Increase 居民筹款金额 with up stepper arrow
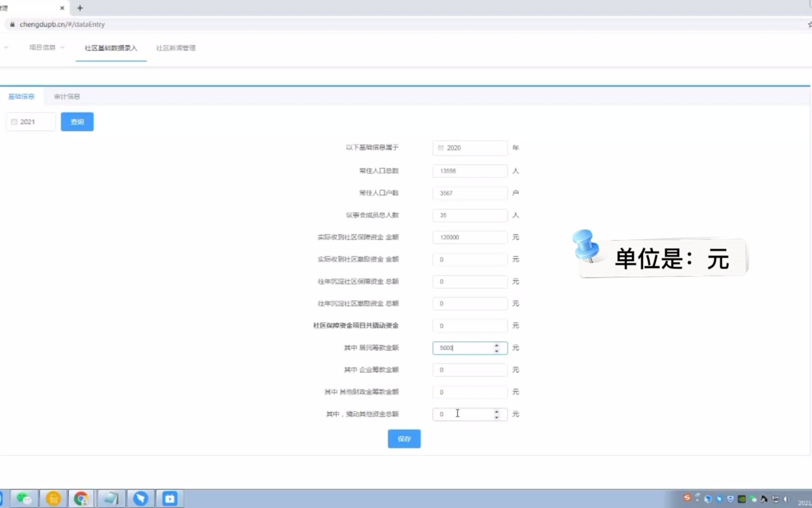Viewport: 812px width, 508px height. [x=496, y=345]
